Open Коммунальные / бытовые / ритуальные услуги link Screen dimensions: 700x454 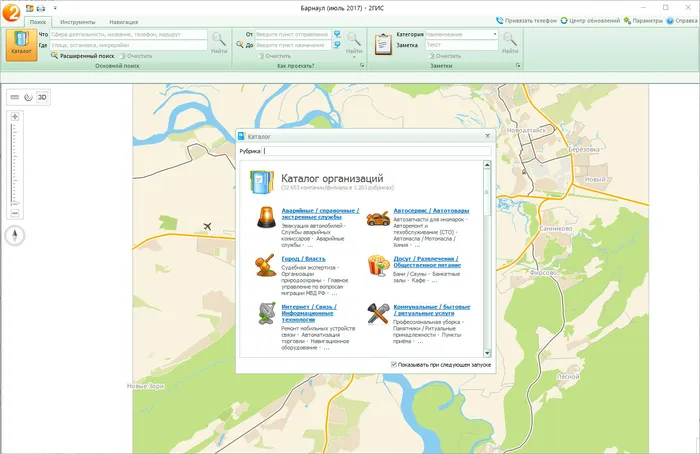click(432, 310)
